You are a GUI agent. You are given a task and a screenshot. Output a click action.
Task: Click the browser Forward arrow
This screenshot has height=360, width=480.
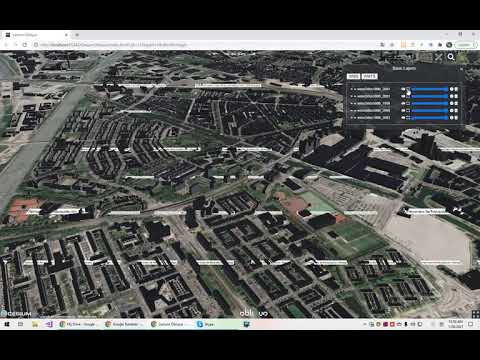[x=15, y=44]
